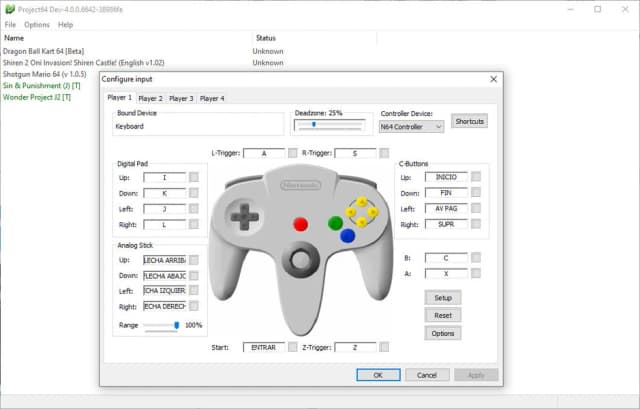Click the red B button on controller image

(300, 224)
